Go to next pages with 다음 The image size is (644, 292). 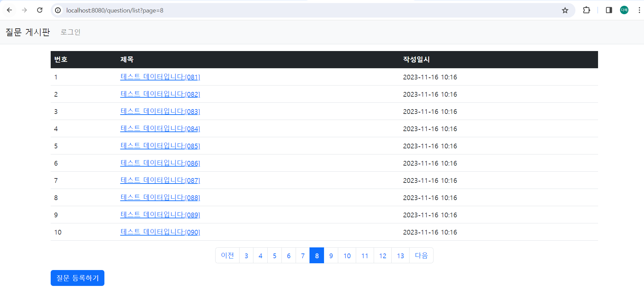coord(421,255)
